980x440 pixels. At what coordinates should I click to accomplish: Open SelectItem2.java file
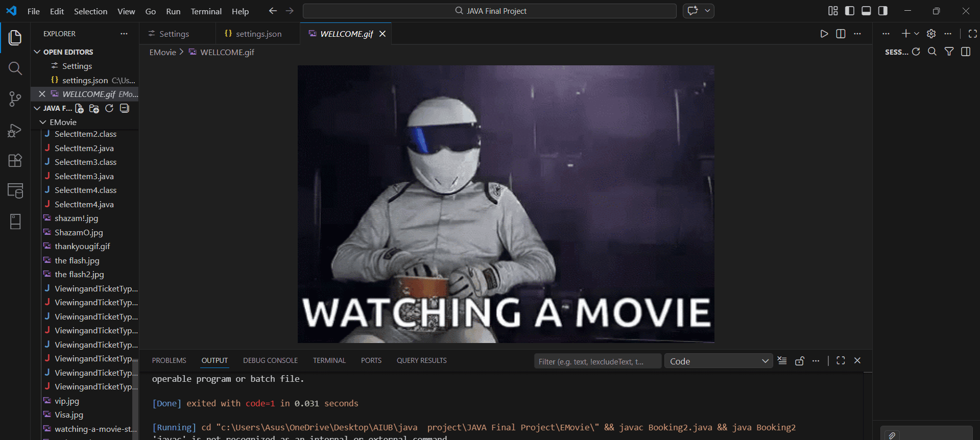[84, 148]
